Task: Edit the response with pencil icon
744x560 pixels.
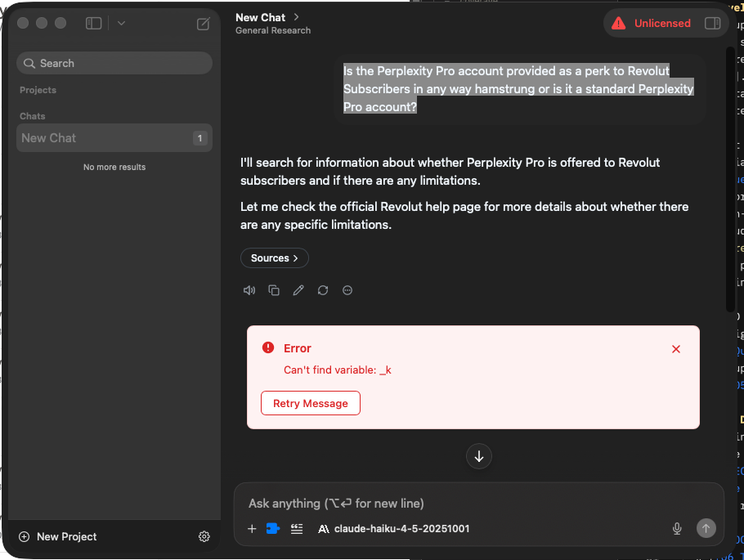Action: coord(298,290)
